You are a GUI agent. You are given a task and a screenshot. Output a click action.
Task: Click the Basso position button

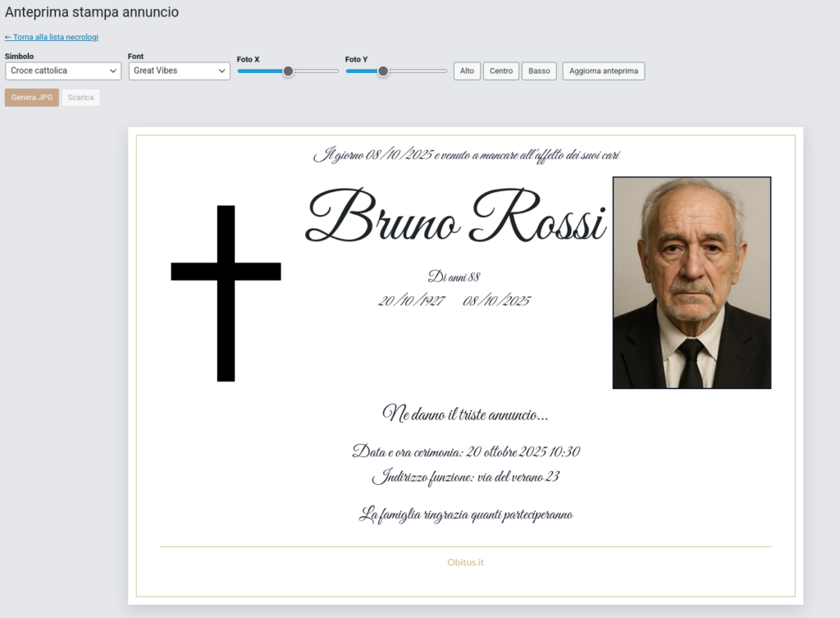click(539, 71)
